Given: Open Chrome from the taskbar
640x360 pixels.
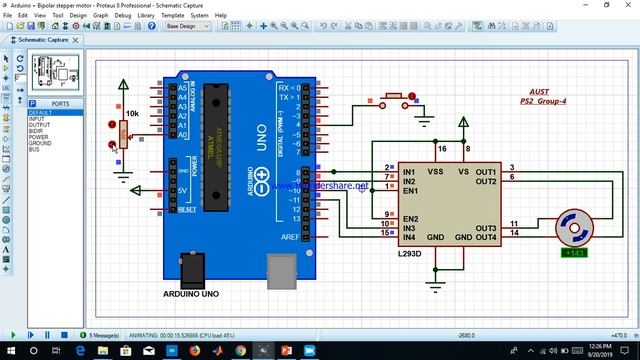Looking at the screenshot, I should point(241,351).
